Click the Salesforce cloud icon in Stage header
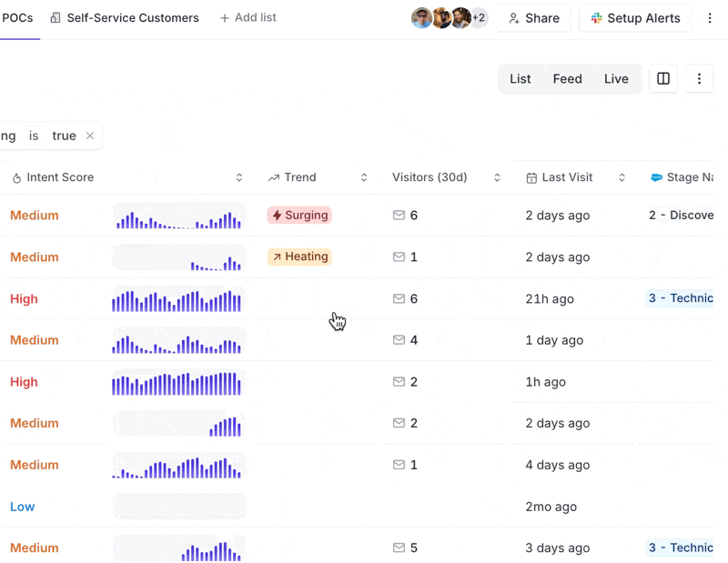728x563 pixels. 656,177
